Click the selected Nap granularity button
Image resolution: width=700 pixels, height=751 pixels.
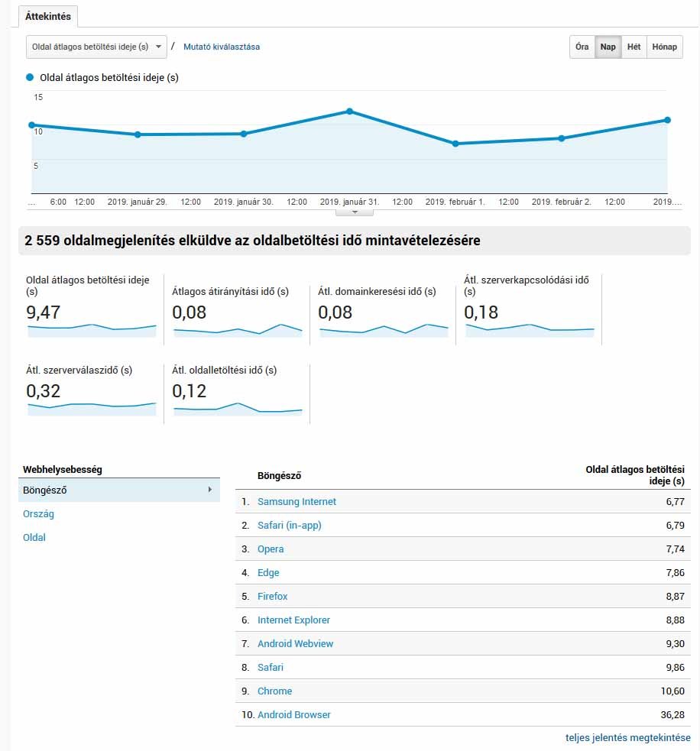pyautogui.click(x=608, y=47)
